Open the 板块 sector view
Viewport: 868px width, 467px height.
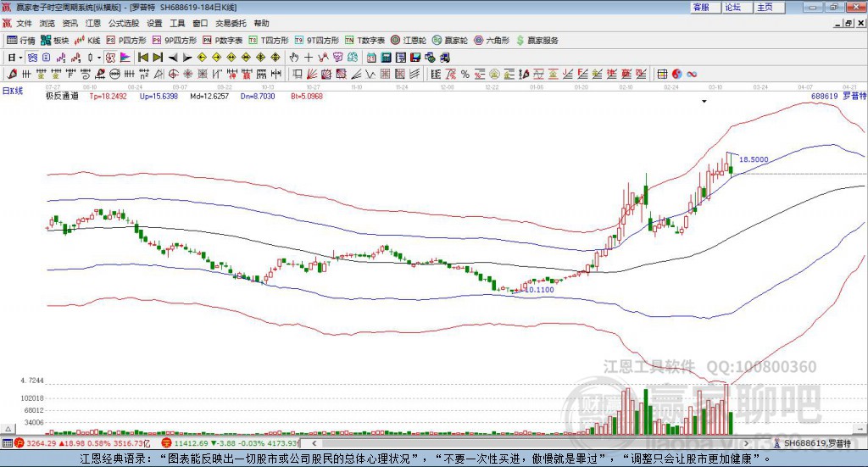(x=54, y=41)
